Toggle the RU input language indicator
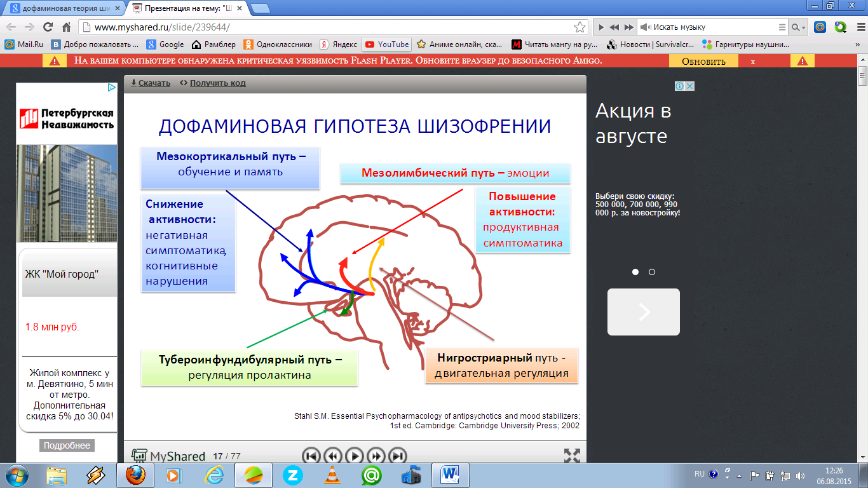Image resolution: width=868 pixels, height=488 pixels. point(699,474)
